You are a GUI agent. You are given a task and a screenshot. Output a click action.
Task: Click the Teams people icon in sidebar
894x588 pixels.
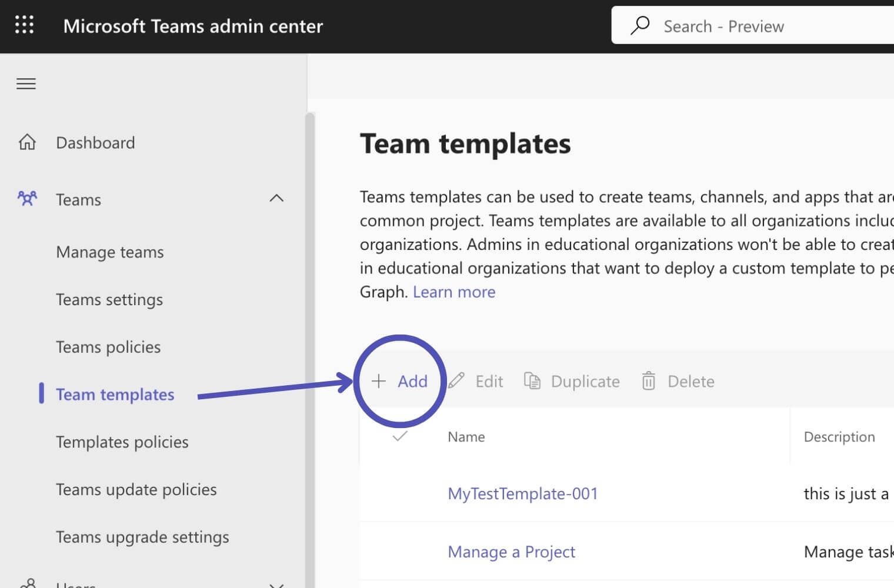tap(27, 199)
